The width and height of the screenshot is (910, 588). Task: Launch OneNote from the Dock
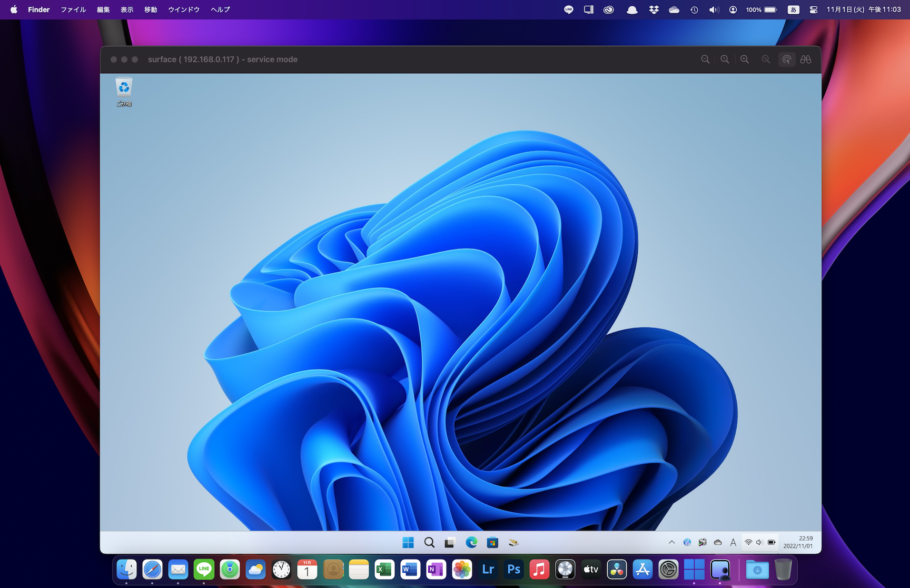click(x=436, y=569)
